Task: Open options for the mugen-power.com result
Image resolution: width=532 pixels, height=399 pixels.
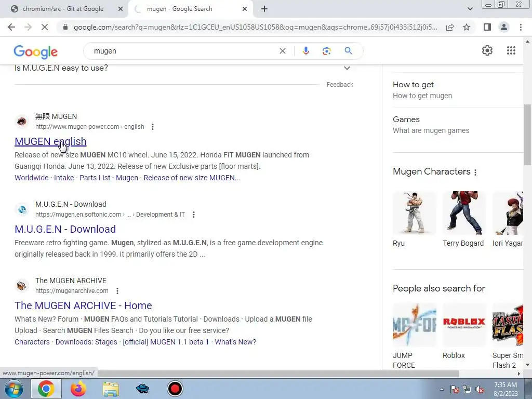Action: 153,127
